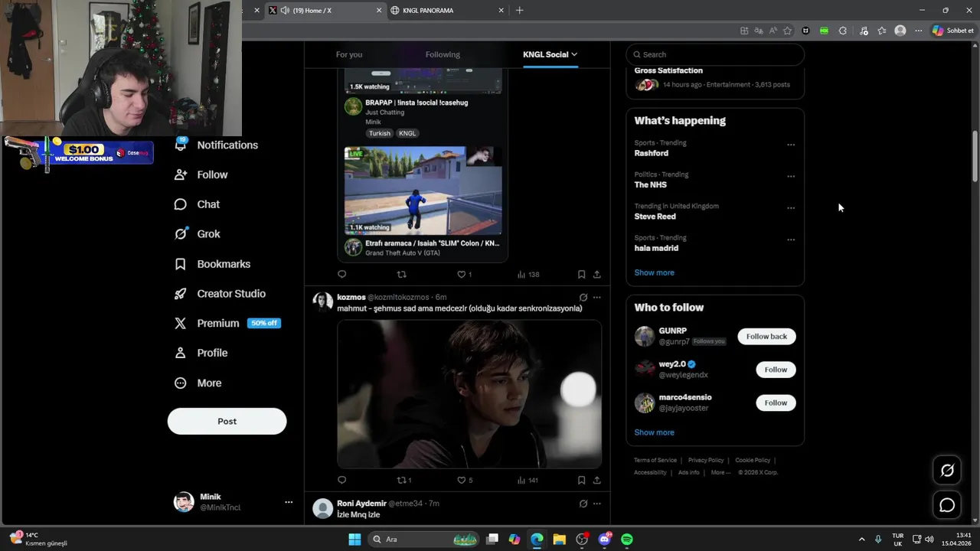Open the GTA live stream thumbnail
980x551 pixels.
click(423, 190)
